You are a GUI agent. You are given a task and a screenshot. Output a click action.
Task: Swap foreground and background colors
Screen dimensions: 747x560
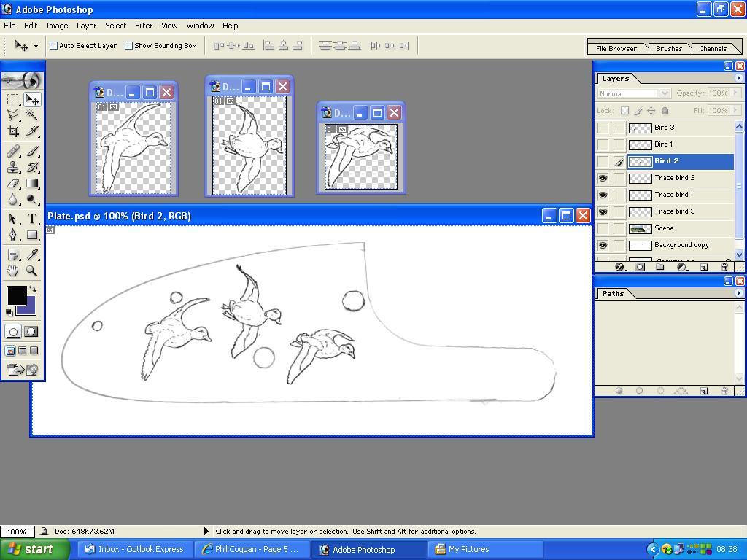point(33,289)
